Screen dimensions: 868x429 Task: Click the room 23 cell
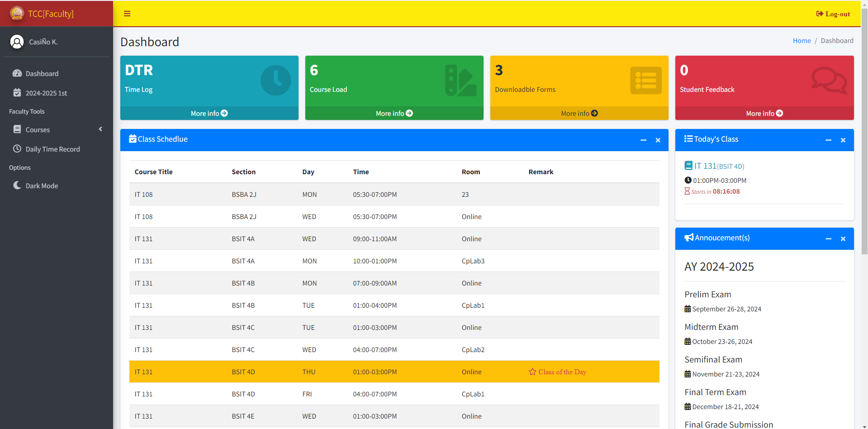(x=465, y=195)
